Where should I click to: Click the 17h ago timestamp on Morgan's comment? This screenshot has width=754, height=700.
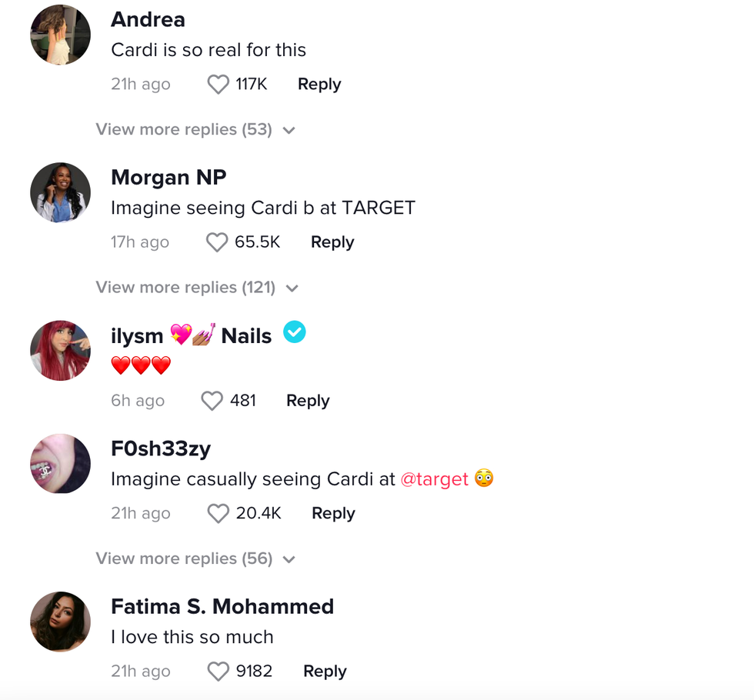(x=140, y=242)
